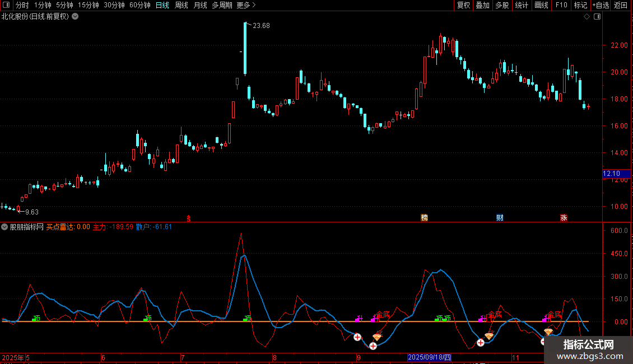Click the 23.68 high price label

click(261, 25)
